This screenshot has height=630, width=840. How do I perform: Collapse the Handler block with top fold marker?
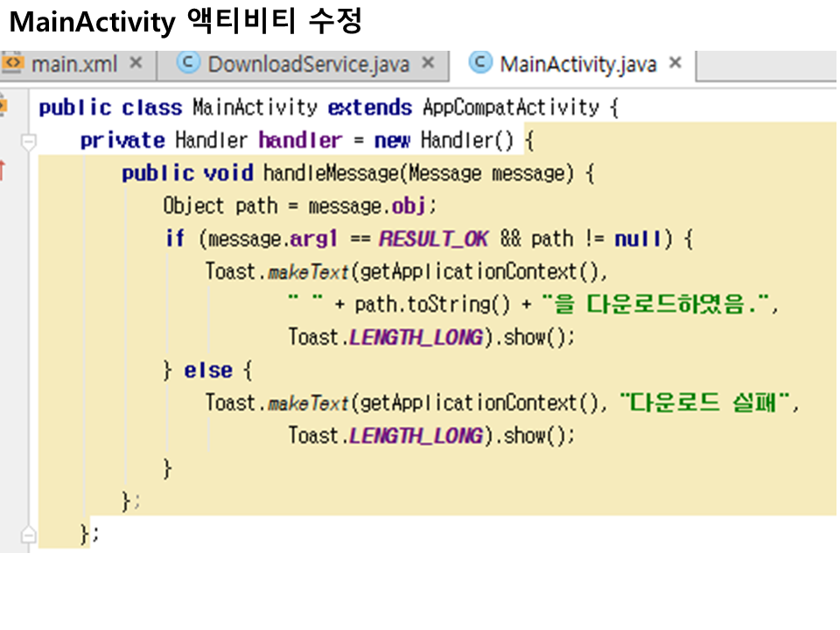pyautogui.click(x=30, y=141)
